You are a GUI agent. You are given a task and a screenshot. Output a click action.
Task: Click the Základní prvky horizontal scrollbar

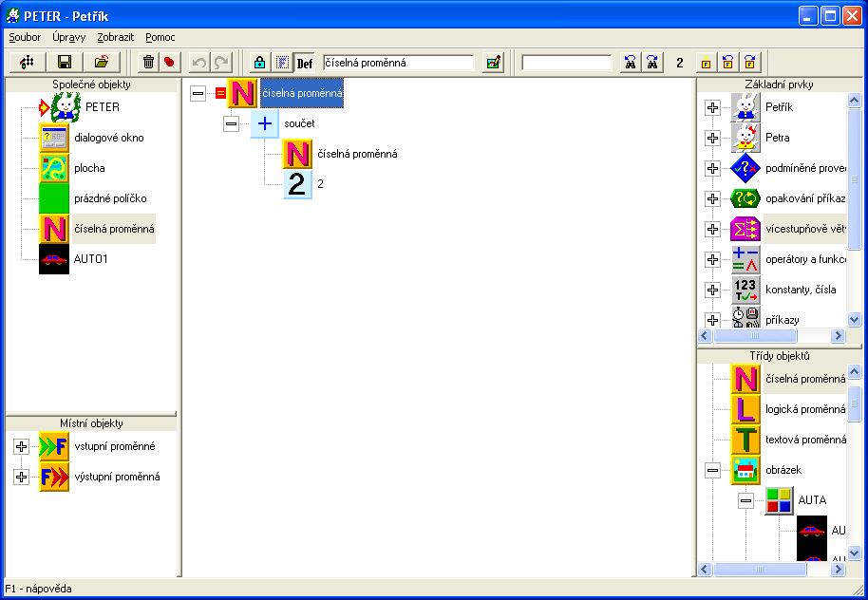pos(770,336)
